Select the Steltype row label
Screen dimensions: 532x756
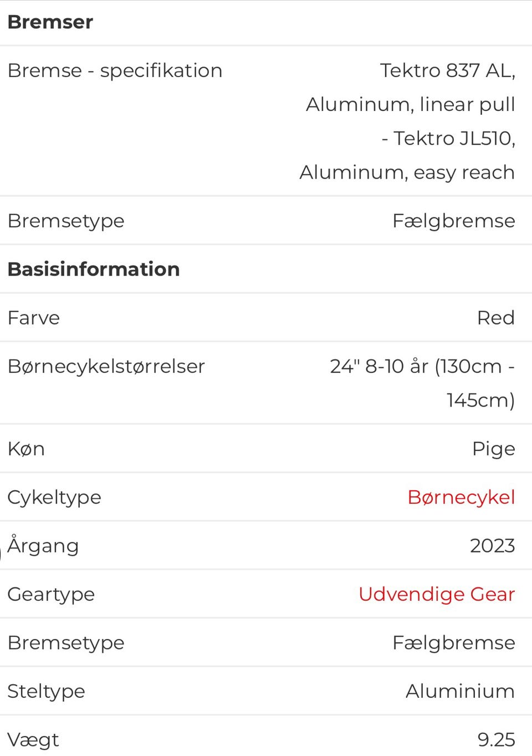point(46,692)
